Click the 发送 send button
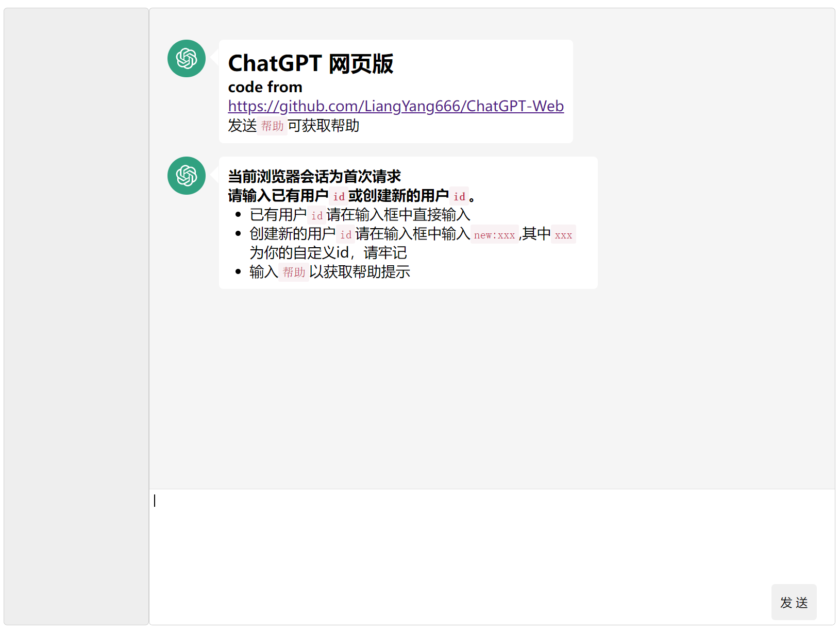This screenshot has height=633, width=840. (794, 602)
